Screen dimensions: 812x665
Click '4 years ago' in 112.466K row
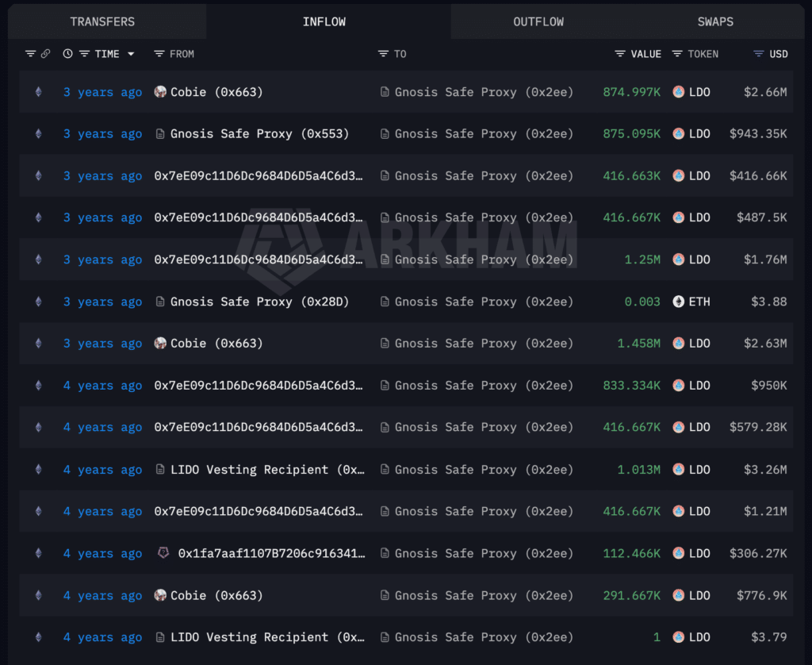click(102, 554)
